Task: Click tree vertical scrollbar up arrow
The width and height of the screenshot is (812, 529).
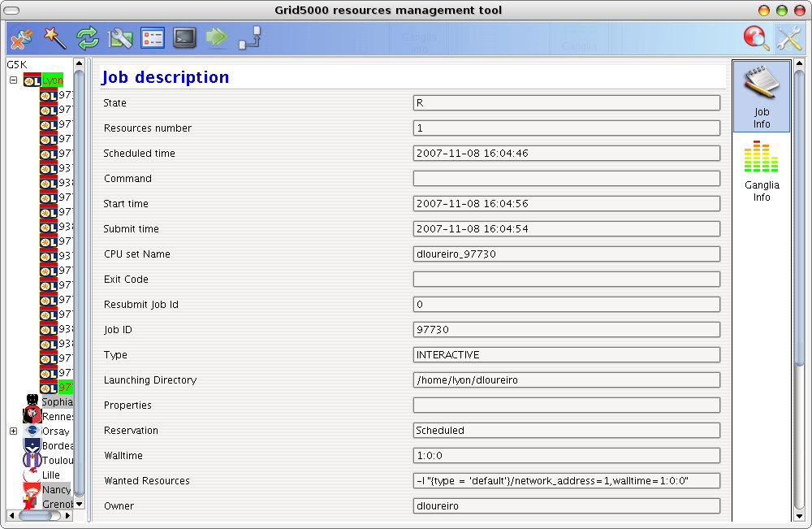Action: (x=80, y=63)
